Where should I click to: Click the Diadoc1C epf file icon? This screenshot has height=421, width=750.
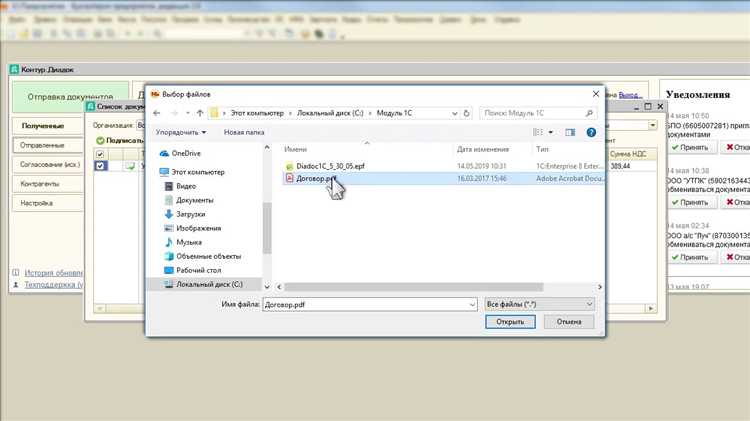click(289, 166)
